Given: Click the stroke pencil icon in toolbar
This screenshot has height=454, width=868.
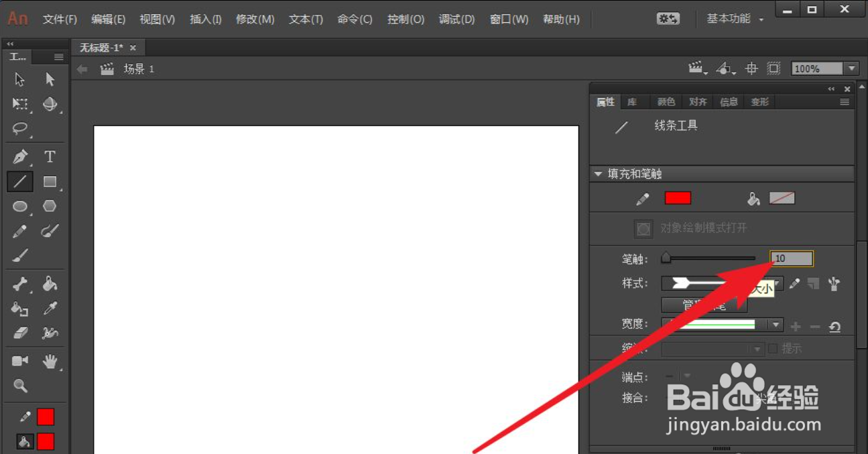Looking at the screenshot, I should pyautogui.click(x=25, y=417).
